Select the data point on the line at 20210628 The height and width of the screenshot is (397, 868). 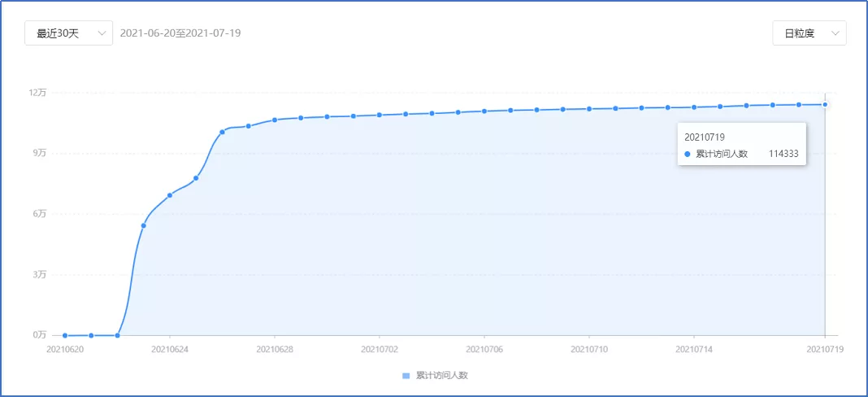tap(275, 120)
